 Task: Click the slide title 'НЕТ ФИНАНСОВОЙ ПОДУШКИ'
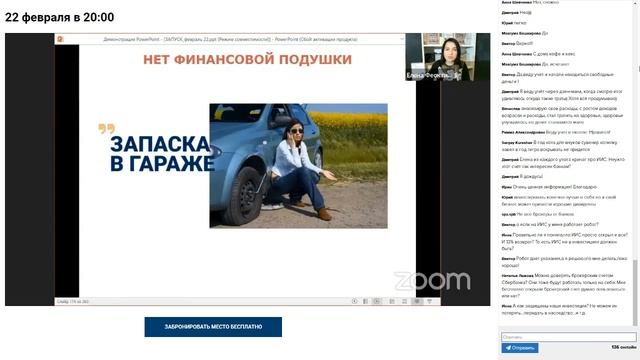click(x=247, y=60)
